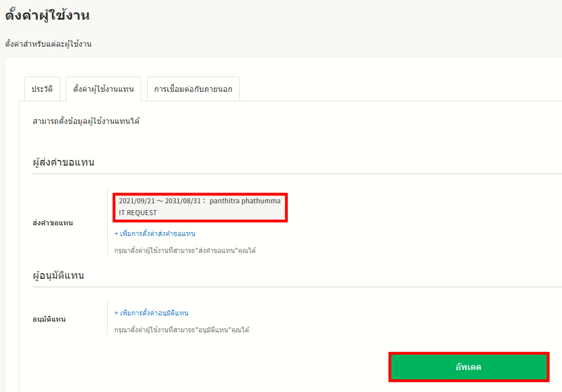Image resolution: width=562 pixels, height=392 pixels.
Task: Click the สามารถตั้งข้อมูลผู้ใช้งานแทนได้ description
Action: click(86, 121)
